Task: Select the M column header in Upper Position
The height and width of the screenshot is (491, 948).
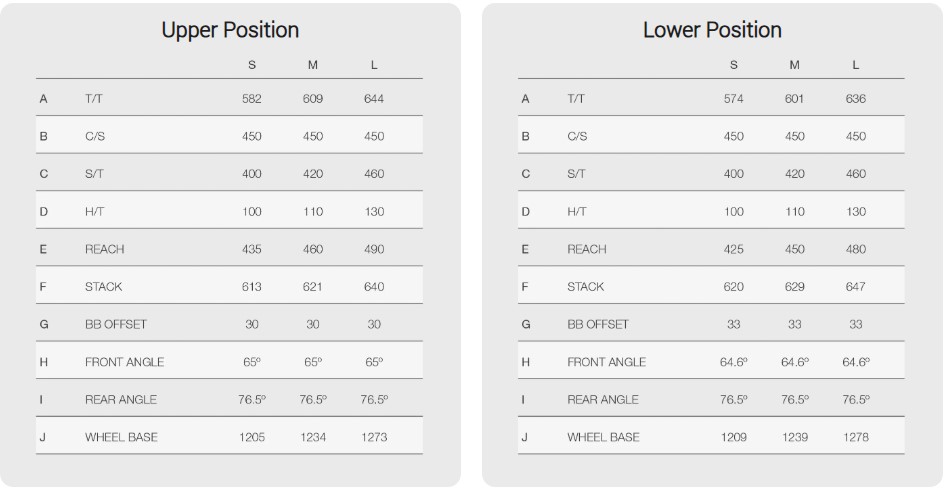Action: 313,65
